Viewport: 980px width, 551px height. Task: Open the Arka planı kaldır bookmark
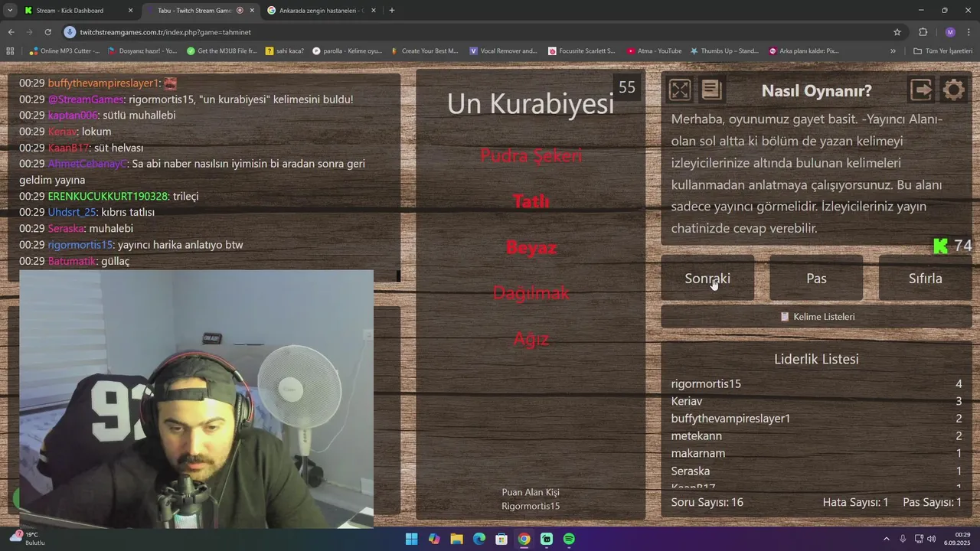click(804, 51)
